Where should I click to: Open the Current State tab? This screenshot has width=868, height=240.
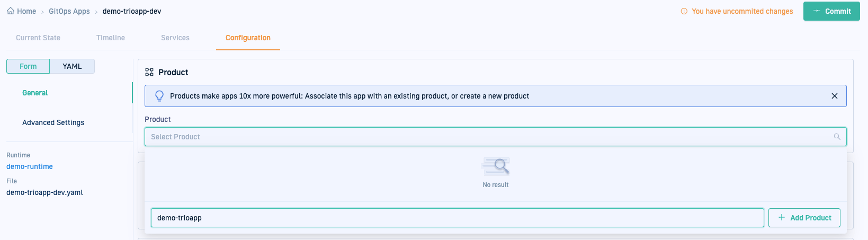click(38, 38)
